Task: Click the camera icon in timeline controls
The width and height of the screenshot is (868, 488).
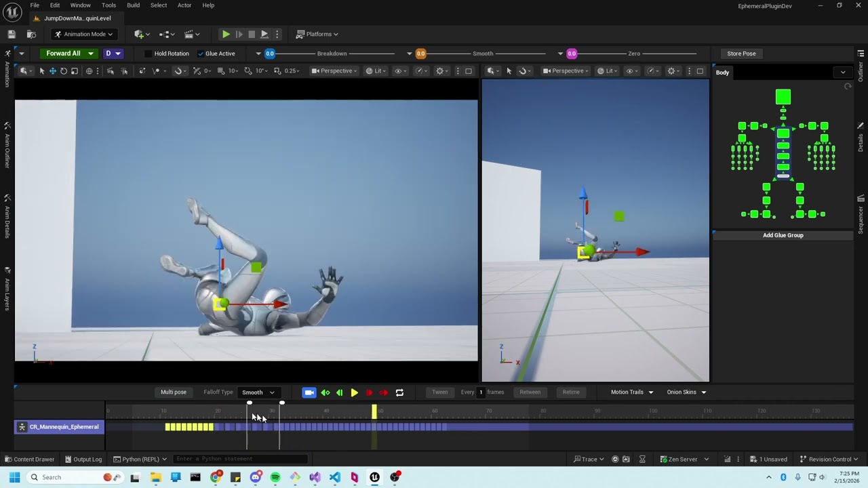Action: pyautogui.click(x=309, y=392)
